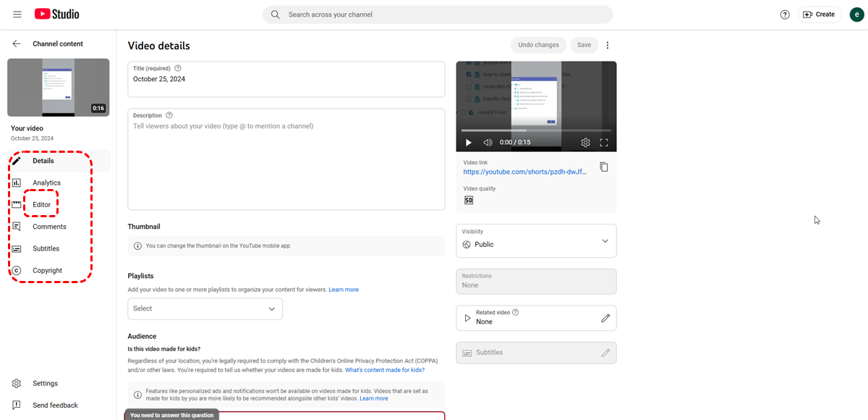Click the Subtitles box in right panel
The width and height of the screenshot is (868, 420).
(536, 353)
